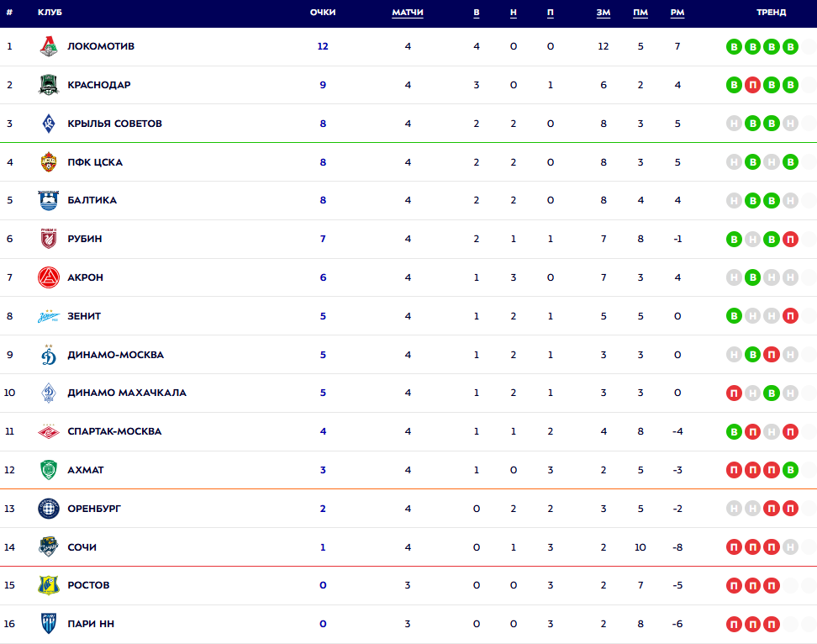817x644 pixels.
Task: Sort table by МАТЧИ column header
Action: (x=408, y=13)
